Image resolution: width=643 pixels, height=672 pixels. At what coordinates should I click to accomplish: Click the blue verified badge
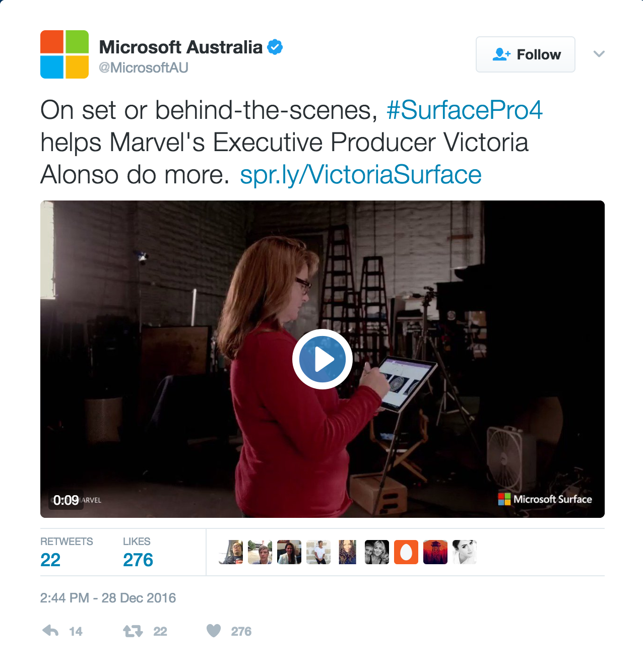tap(275, 47)
